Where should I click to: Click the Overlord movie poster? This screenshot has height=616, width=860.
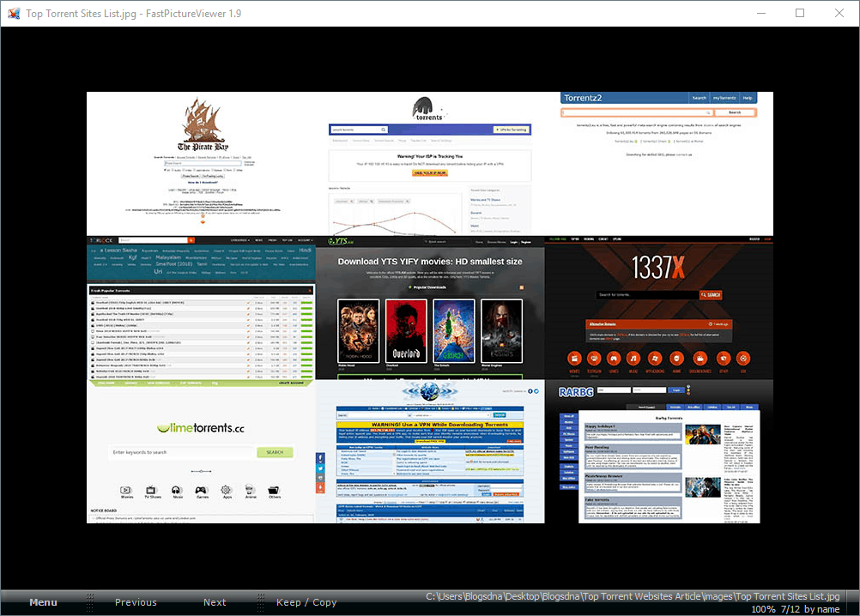pyautogui.click(x=406, y=330)
